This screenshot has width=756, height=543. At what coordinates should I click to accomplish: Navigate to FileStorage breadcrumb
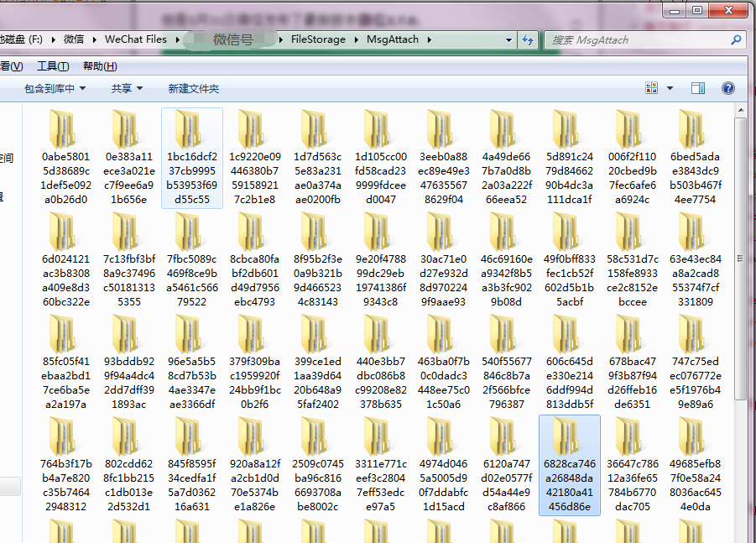318,39
